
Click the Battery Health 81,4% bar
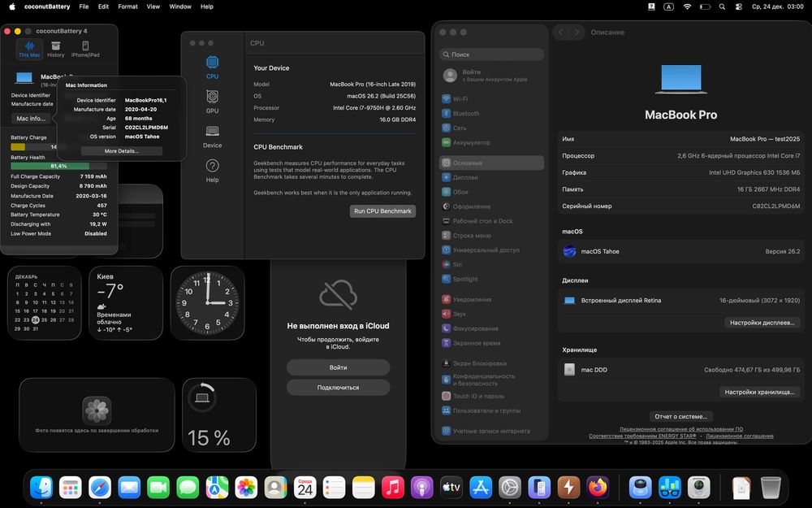click(x=58, y=167)
